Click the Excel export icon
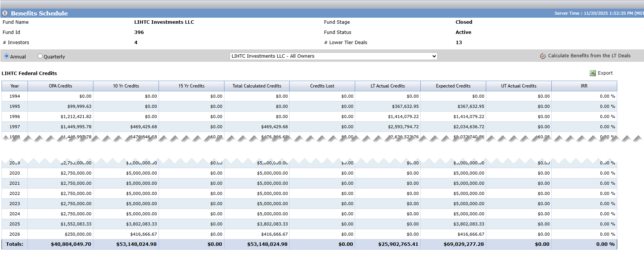Viewport: 644px width, 256px height. click(x=593, y=73)
